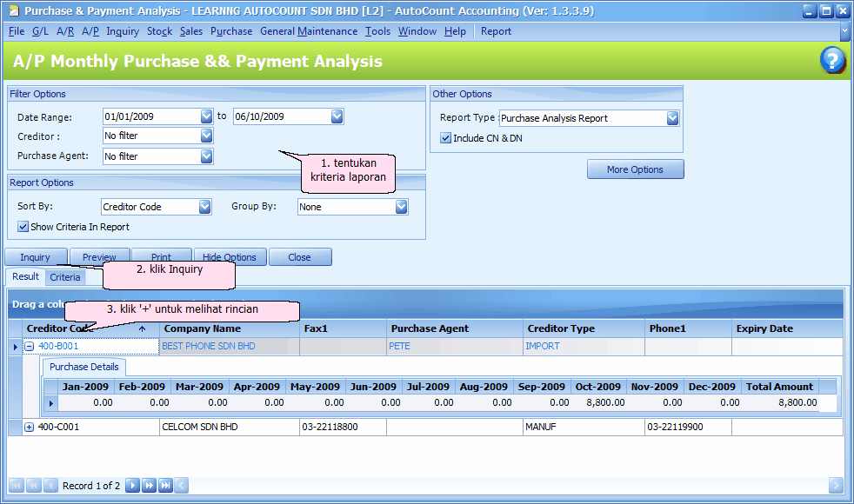Image resolution: width=854 pixels, height=504 pixels.
Task: Jump to the last record navigation icon
Action: click(x=164, y=486)
